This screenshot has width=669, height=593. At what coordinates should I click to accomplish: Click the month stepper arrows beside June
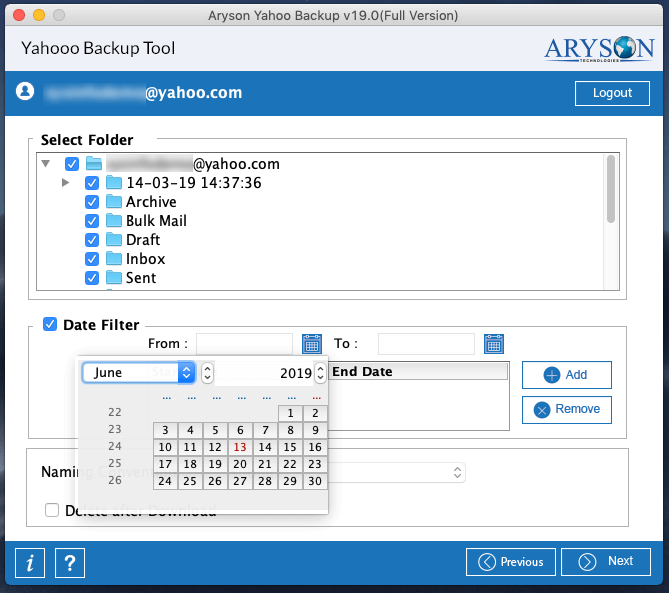click(x=207, y=373)
